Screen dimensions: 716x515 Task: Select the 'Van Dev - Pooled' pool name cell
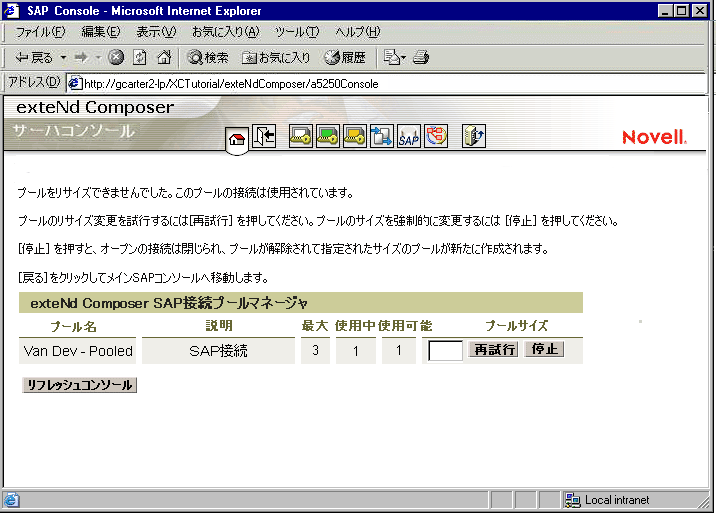pyautogui.click(x=78, y=351)
